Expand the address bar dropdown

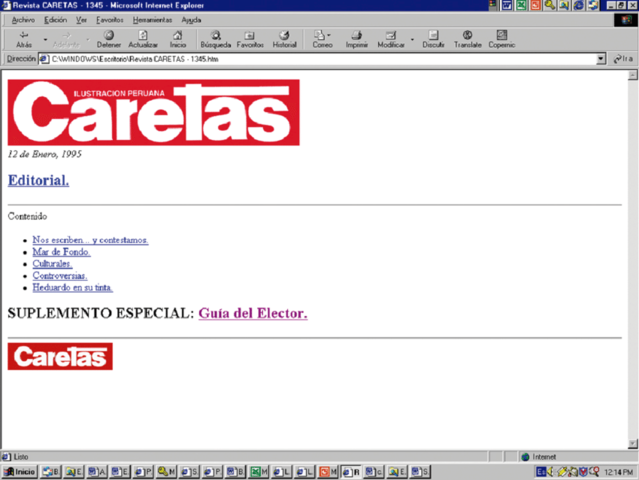601,59
